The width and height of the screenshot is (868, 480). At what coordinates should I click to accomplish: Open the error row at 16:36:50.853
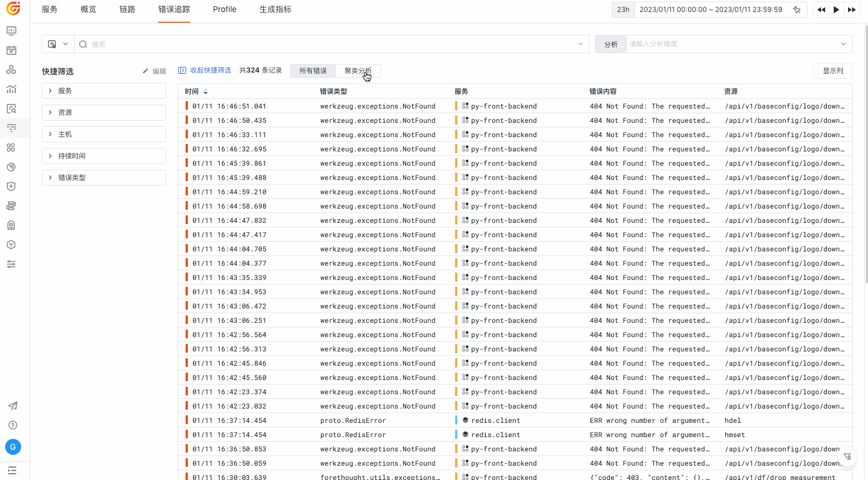tap(515, 449)
